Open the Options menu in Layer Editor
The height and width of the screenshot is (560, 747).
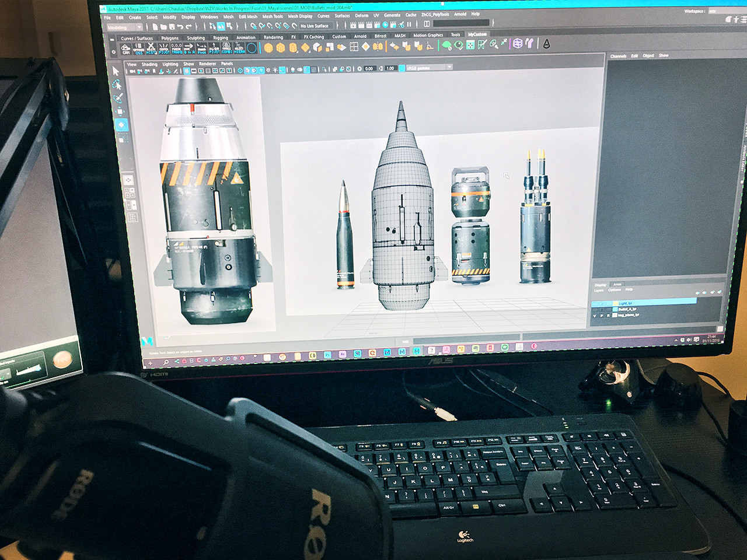[615, 290]
